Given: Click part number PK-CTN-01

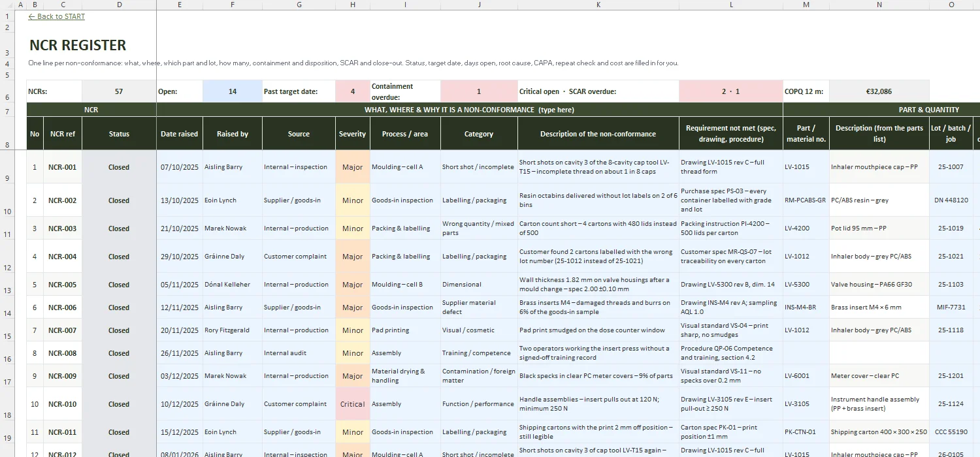Looking at the screenshot, I should tap(806, 432).
